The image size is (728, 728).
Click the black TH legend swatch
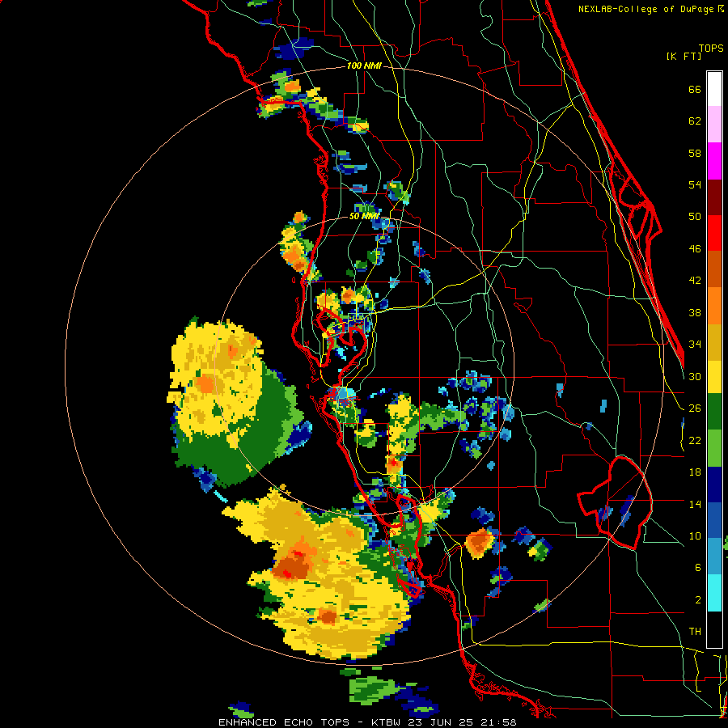click(714, 629)
